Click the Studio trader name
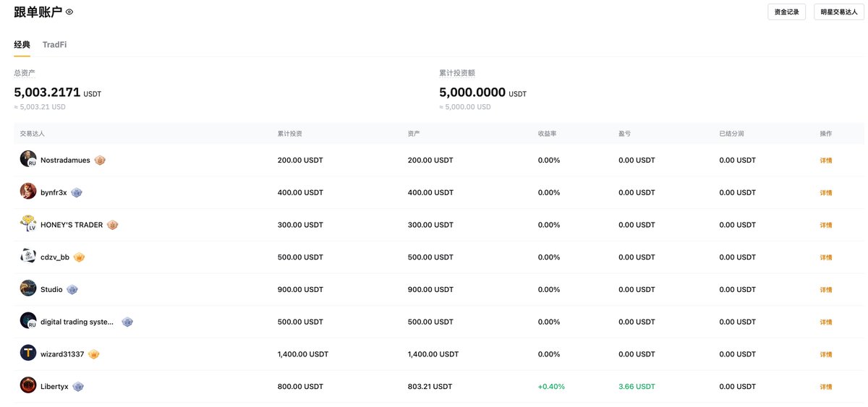 tap(51, 289)
